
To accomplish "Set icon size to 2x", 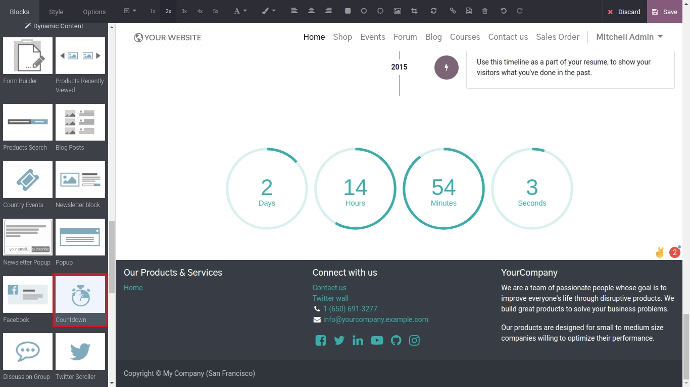I will [168, 11].
